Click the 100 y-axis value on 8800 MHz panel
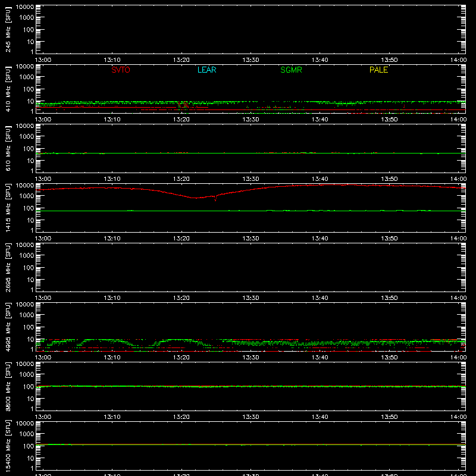This screenshot has width=476, height=476. pos(29,387)
